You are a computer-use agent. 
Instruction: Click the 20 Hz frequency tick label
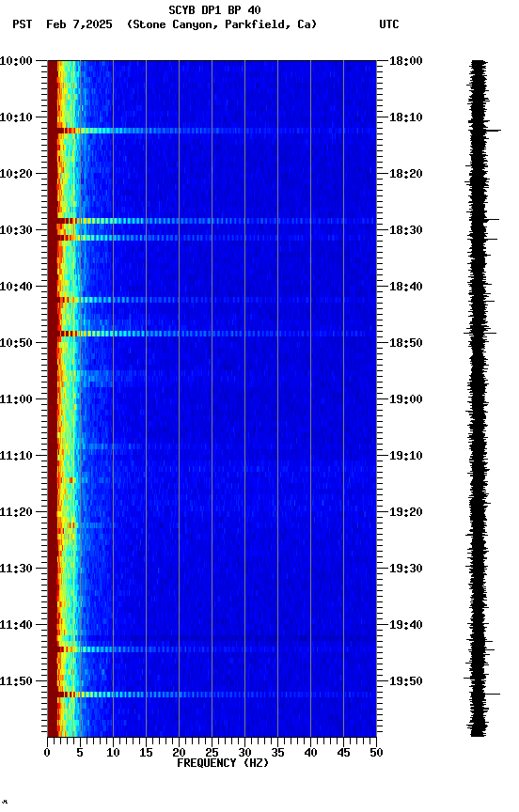point(179,753)
